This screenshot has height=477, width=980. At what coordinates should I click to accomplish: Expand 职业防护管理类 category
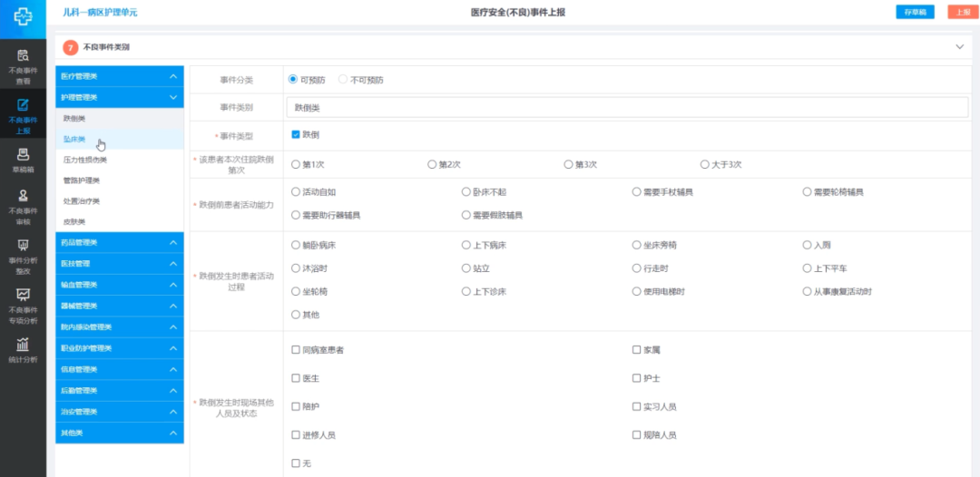pos(120,348)
